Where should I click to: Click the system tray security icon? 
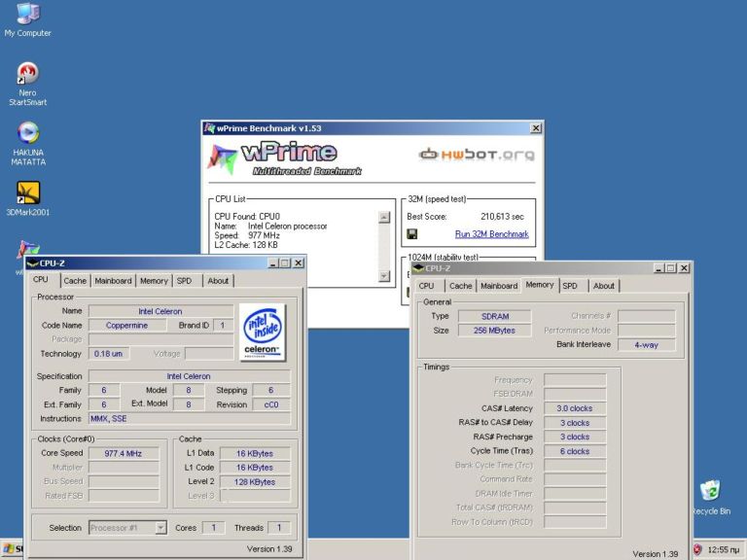697,549
